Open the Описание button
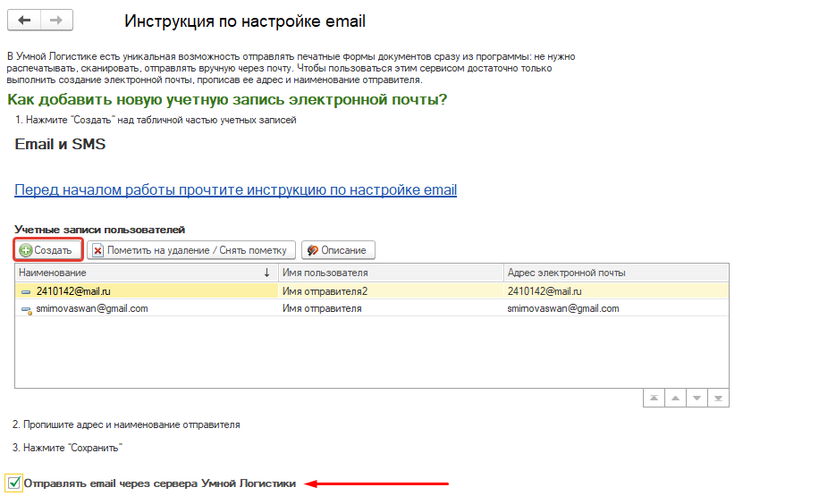This screenshot has height=504, width=836. 338,250
